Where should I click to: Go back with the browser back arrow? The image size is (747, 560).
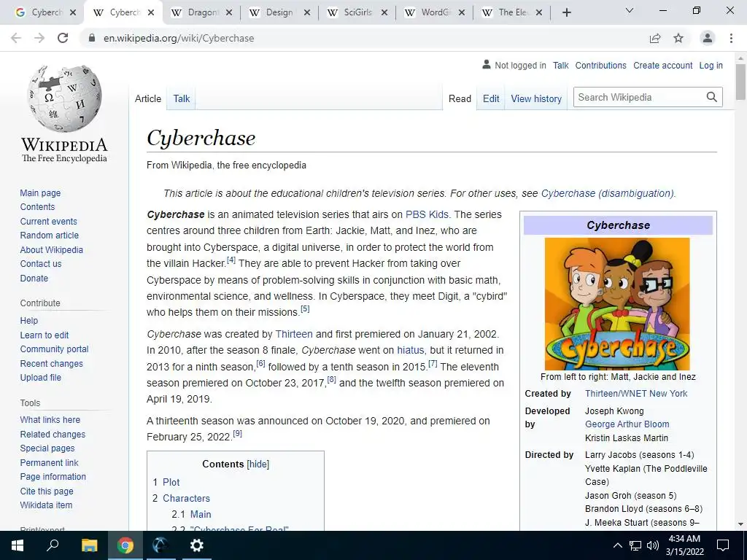tap(16, 38)
